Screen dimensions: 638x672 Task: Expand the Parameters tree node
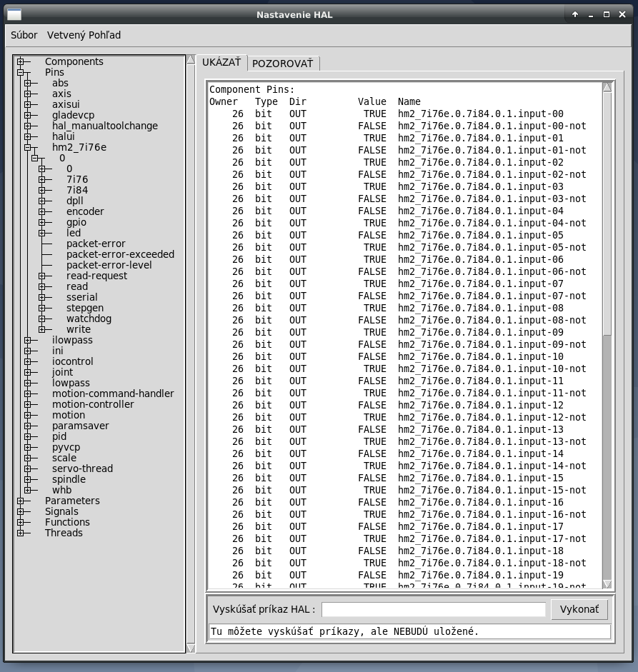[x=21, y=501]
